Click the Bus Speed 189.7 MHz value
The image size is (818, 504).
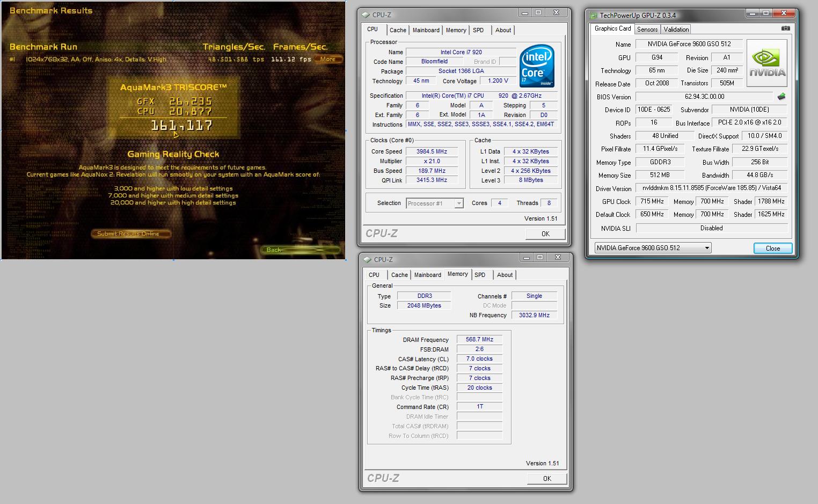click(432, 171)
